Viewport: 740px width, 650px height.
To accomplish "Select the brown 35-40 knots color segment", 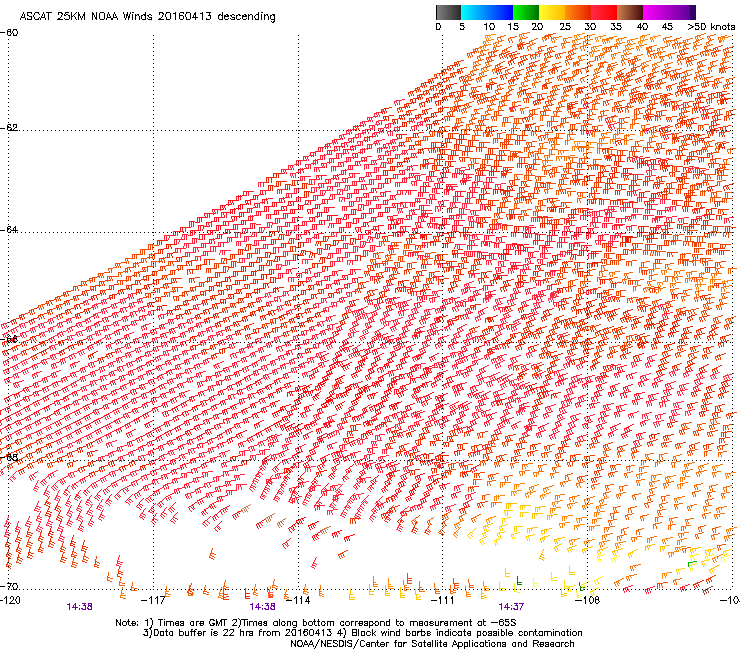I will 630,12.
